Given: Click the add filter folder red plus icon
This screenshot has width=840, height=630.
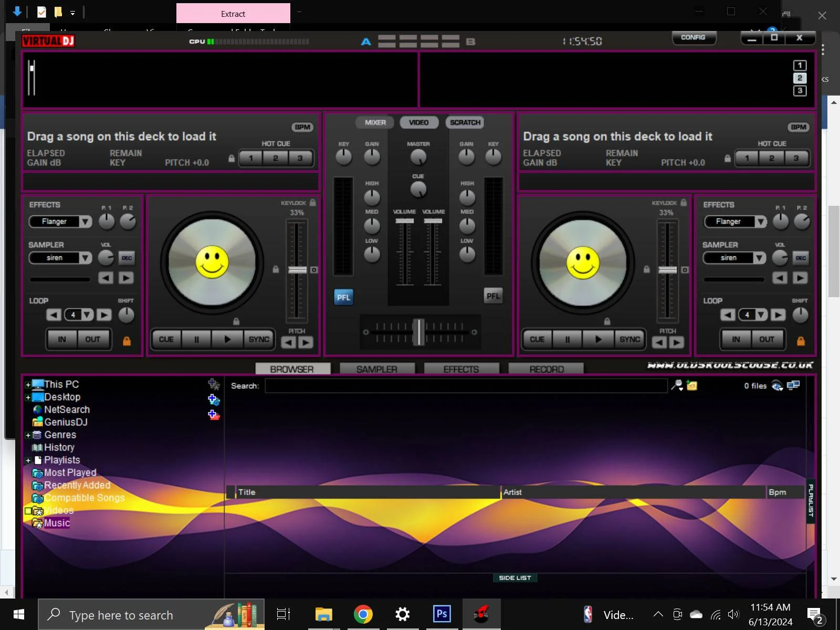Looking at the screenshot, I should 214,415.
